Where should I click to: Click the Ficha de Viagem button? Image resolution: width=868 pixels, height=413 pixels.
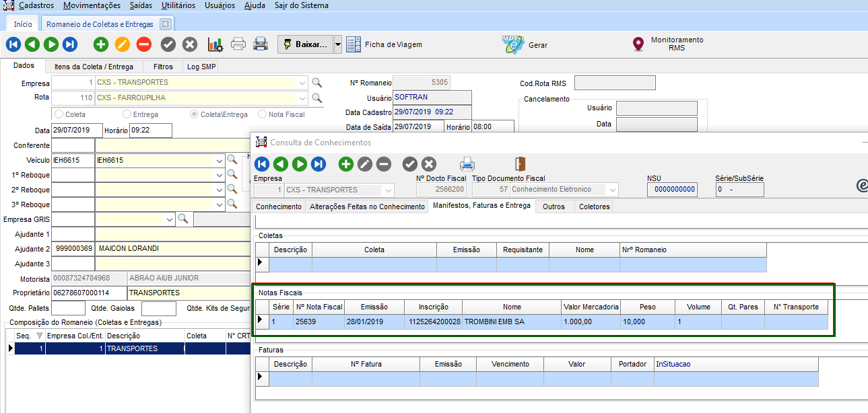click(385, 44)
